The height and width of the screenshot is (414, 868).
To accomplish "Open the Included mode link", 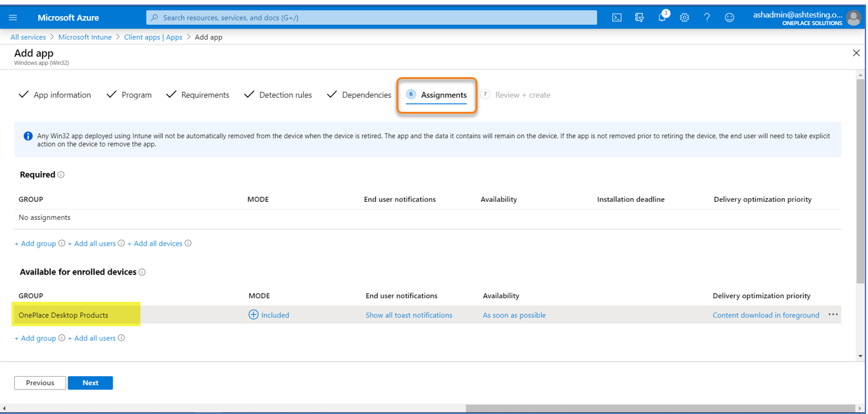I will pos(275,315).
